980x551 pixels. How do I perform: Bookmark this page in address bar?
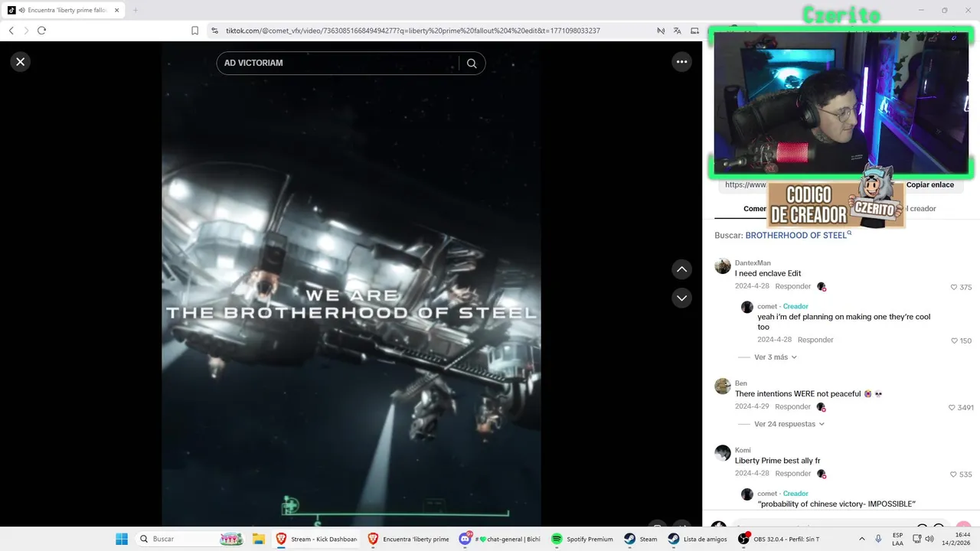pyautogui.click(x=194, y=31)
